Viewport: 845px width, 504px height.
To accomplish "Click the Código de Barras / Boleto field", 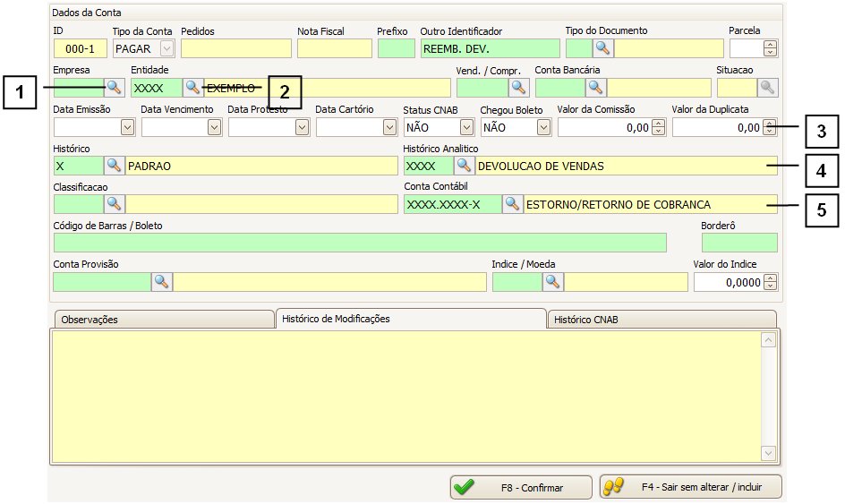I will [359, 243].
